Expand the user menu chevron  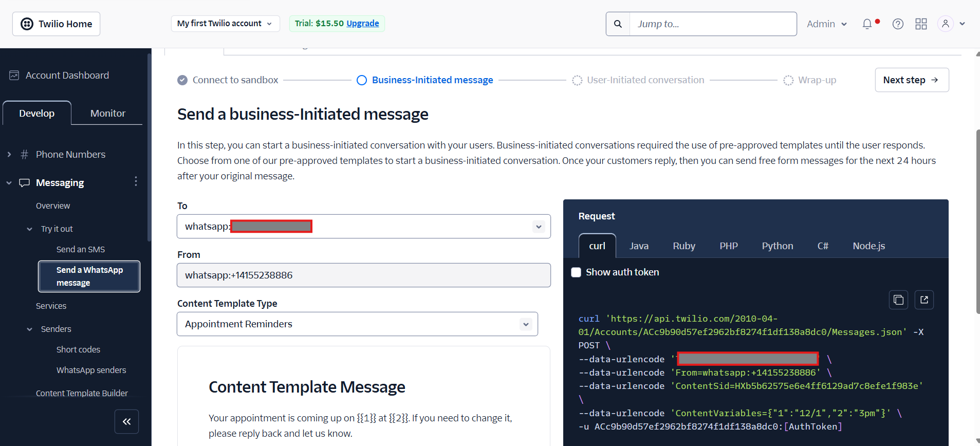point(963,24)
